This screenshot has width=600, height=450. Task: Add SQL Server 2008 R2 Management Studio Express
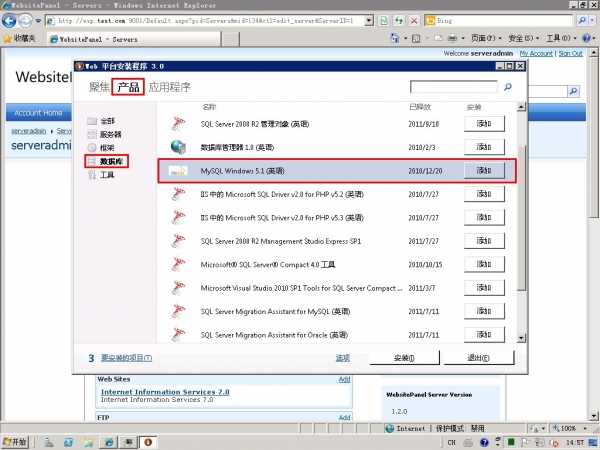click(x=484, y=241)
